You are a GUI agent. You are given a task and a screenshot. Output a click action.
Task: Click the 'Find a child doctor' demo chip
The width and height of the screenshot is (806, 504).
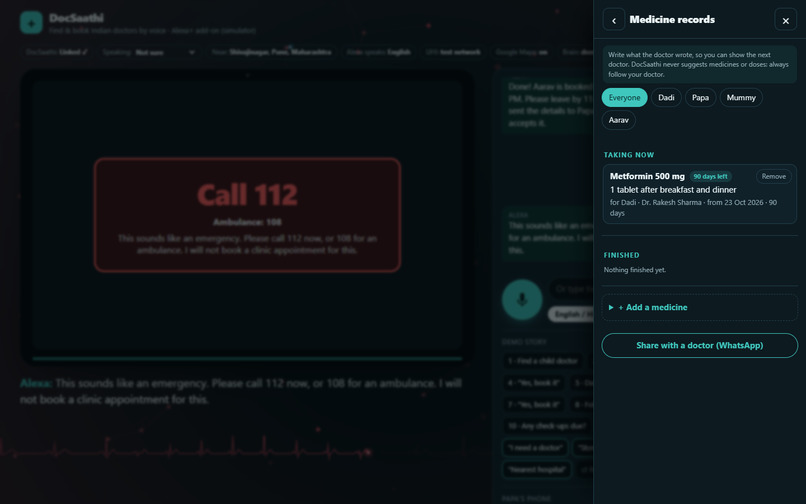click(543, 361)
